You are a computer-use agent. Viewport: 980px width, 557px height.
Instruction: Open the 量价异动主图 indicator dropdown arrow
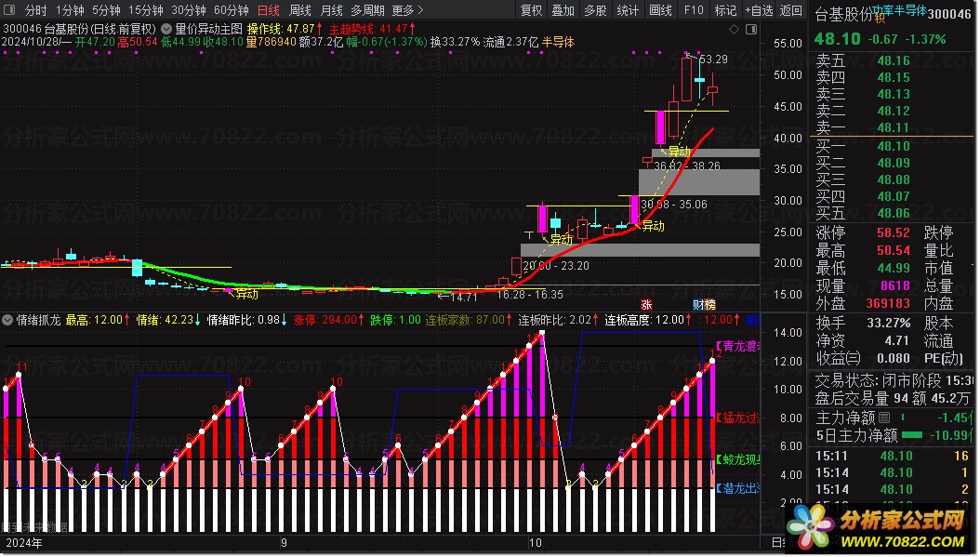click(x=166, y=29)
